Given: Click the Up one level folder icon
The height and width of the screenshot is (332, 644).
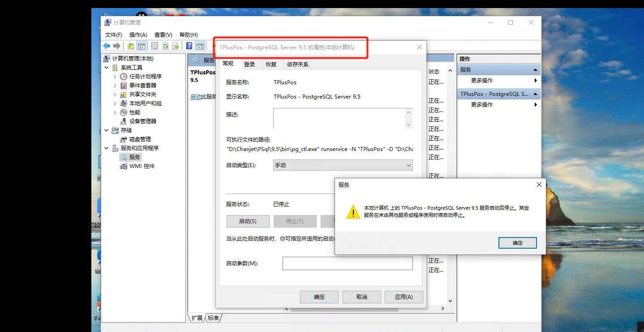Looking at the screenshot, I should 131,46.
